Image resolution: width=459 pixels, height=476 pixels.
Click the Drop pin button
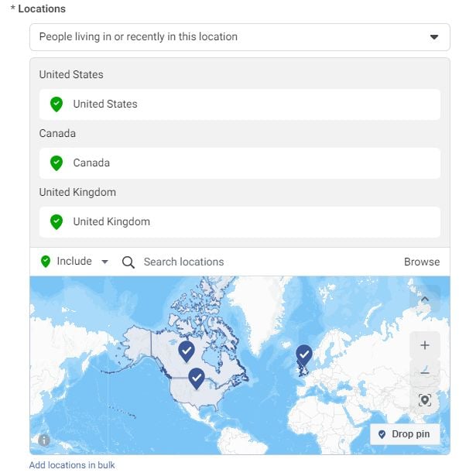click(405, 434)
